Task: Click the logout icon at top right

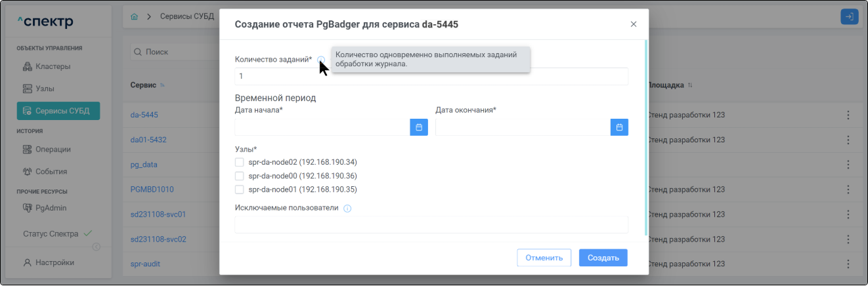Action: click(x=850, y=17)
